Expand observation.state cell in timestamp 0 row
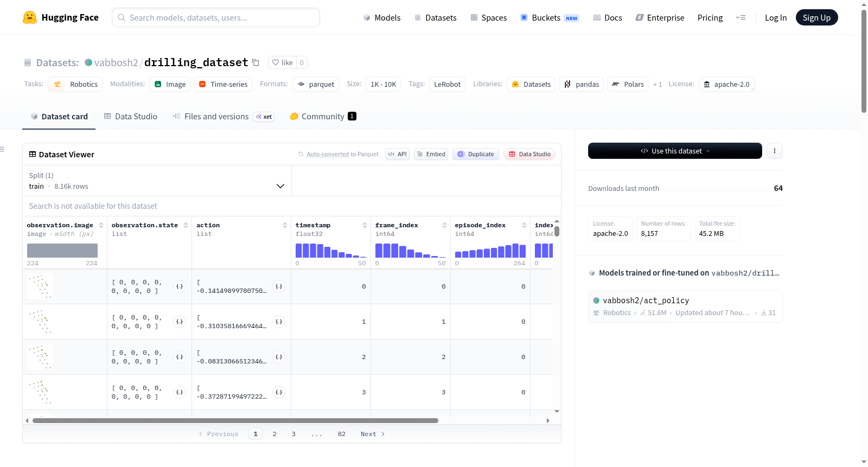 click(x=180, y=286)
